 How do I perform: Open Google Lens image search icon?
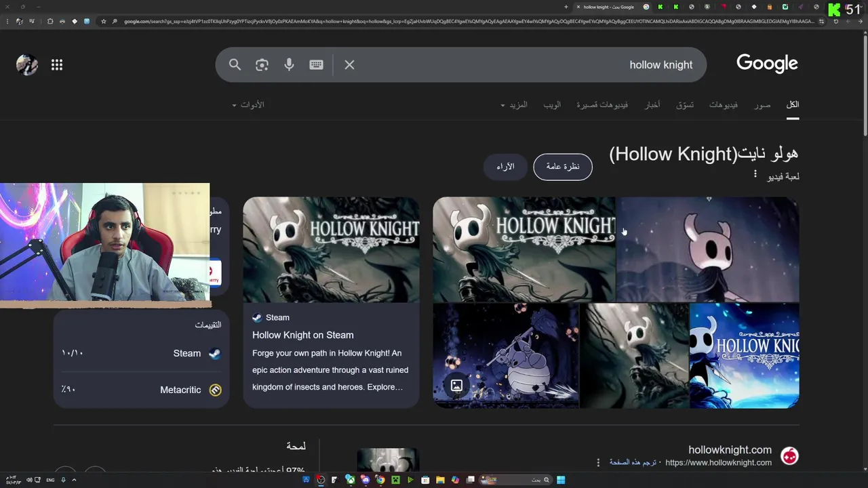pyautogui.click(x=262, y=64)
